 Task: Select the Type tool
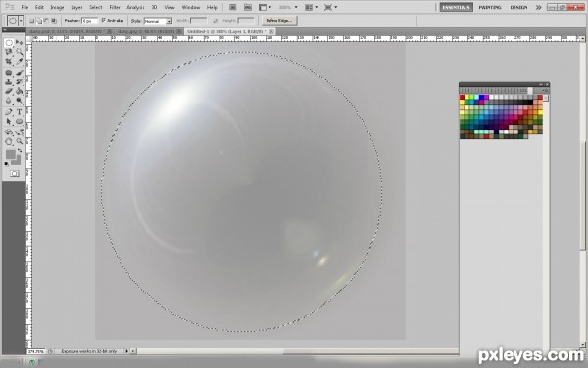[20, 112]
